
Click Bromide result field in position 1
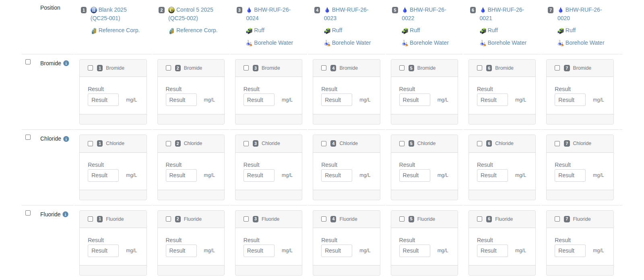tap(103, 100)
